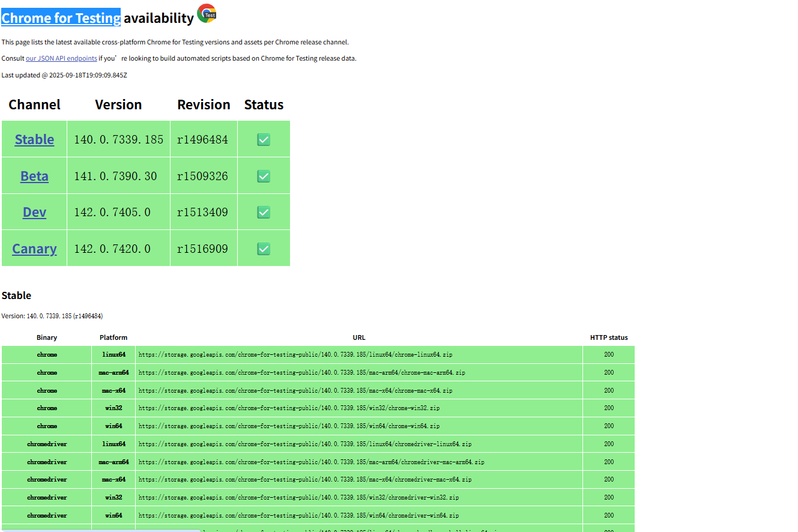The height and width of the screenshot is (532, 798).
Task: Click the Stable version 140.0.7339.185 cell
Action: [x=119, y=139]
